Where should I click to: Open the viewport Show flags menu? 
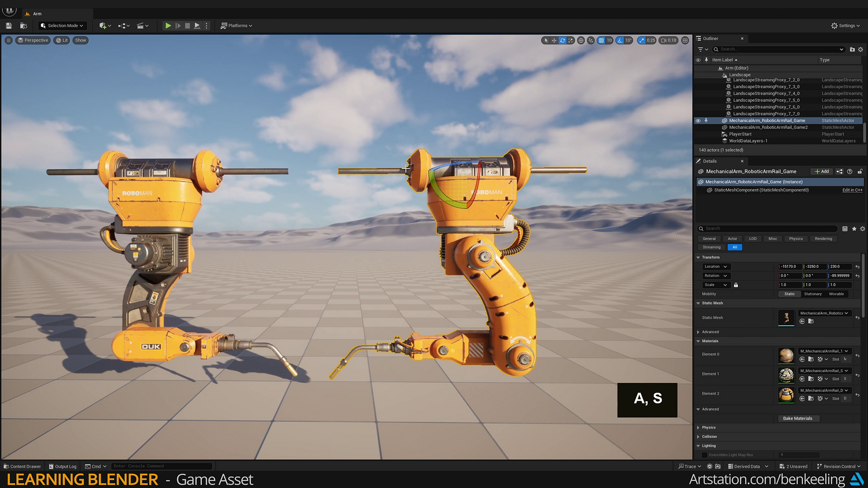80,40
